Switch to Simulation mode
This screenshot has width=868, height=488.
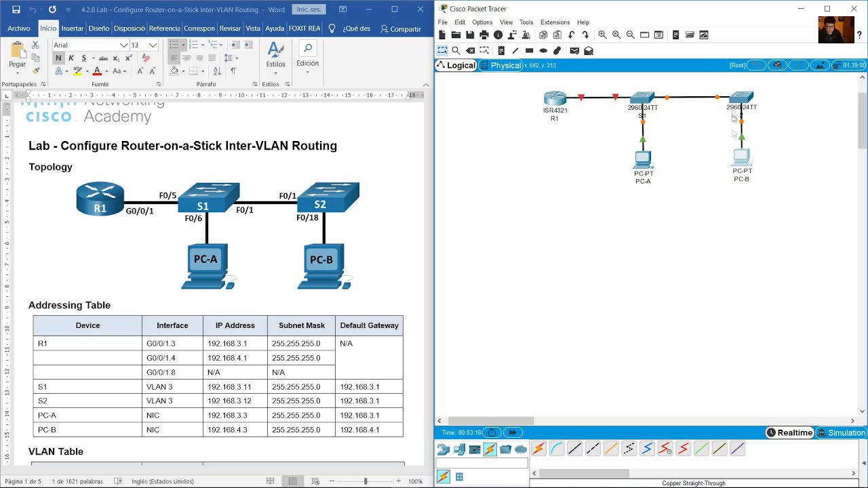coord(842,432)
